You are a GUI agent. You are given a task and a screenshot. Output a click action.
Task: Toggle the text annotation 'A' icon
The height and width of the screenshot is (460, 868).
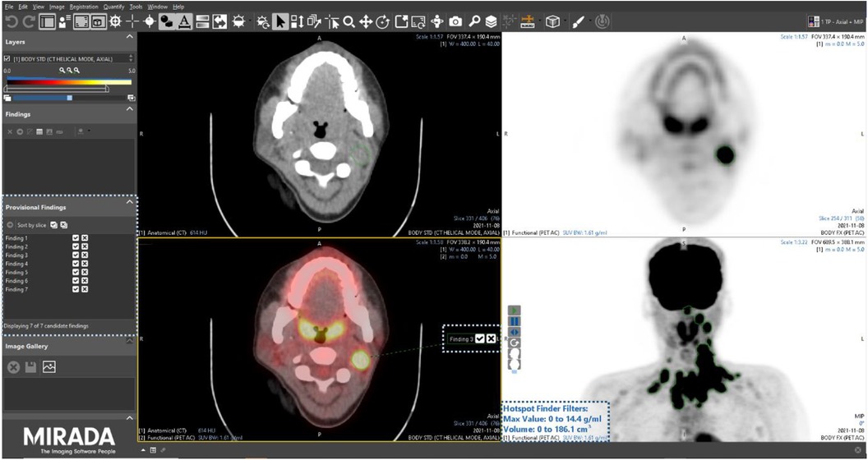[x=184, y=21]
